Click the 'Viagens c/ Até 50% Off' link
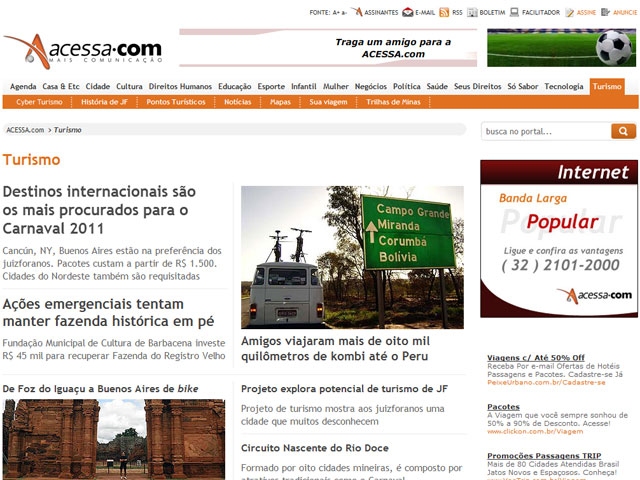Viewport: 640px width, 480px height. point(535,357)
